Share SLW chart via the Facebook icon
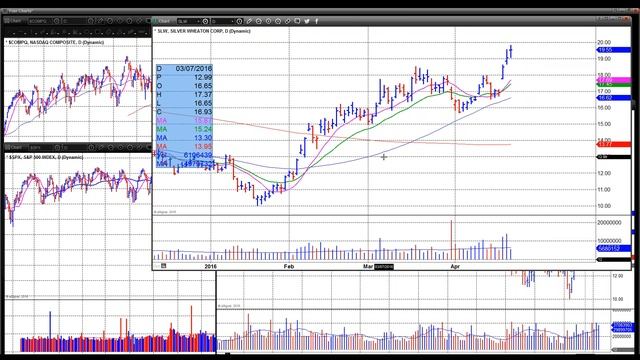Screen dimensions: 640x360 [317, 21]
